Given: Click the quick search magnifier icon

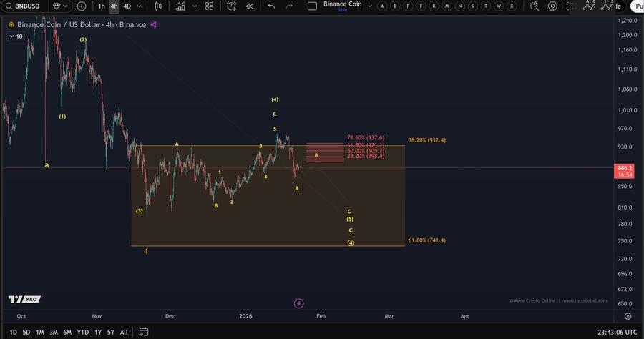Looking at the screenshot, I should (x=530, y=6).
